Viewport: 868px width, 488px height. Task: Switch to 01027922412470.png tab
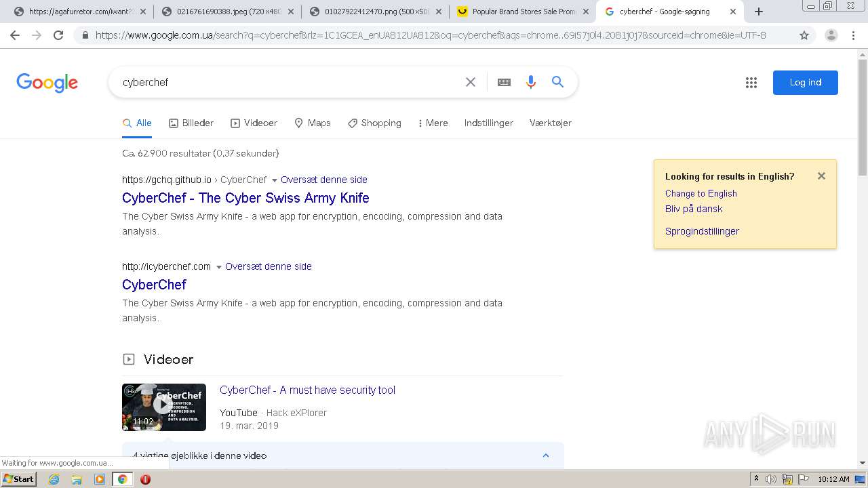pyautogui.click(x=376, y=12)
